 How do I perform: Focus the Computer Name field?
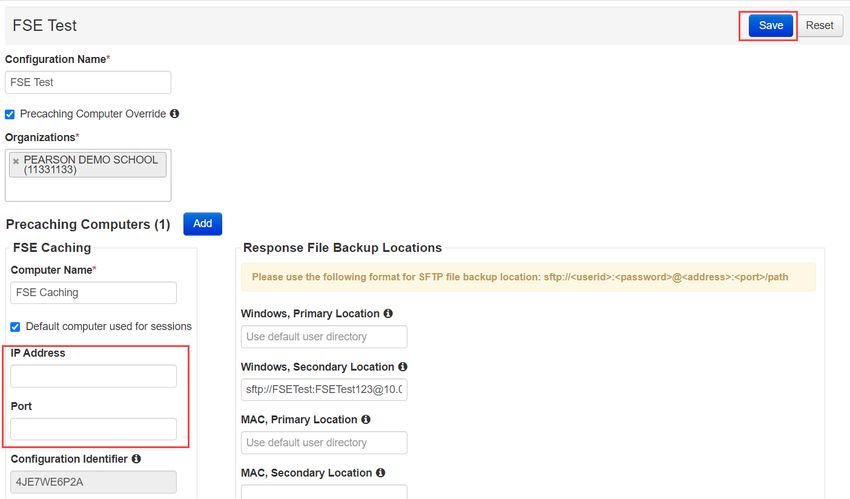[93, 293]
